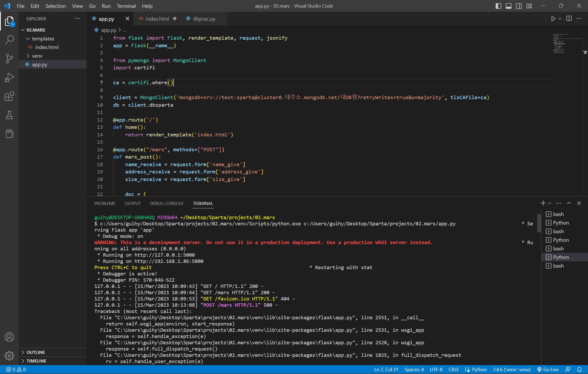588x374 pixels.
Task: Open the new terminal launch profile dropdown
Action: 550,203
